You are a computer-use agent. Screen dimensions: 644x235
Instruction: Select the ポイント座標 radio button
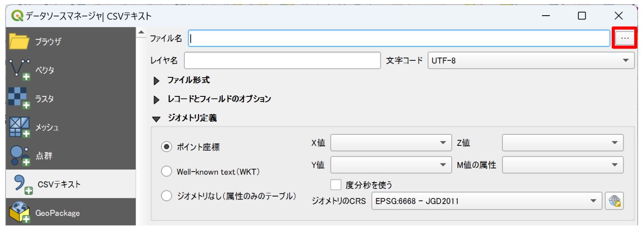167,147
